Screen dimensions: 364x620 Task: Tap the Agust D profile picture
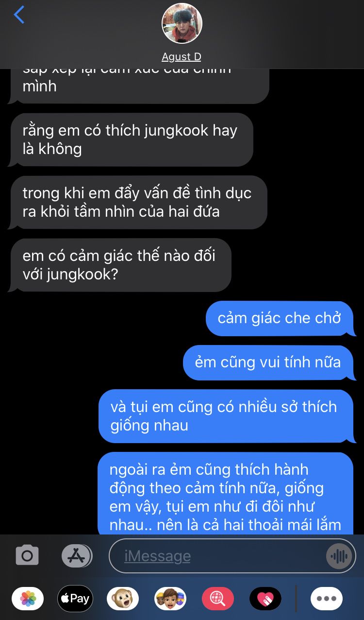[182, 23]
